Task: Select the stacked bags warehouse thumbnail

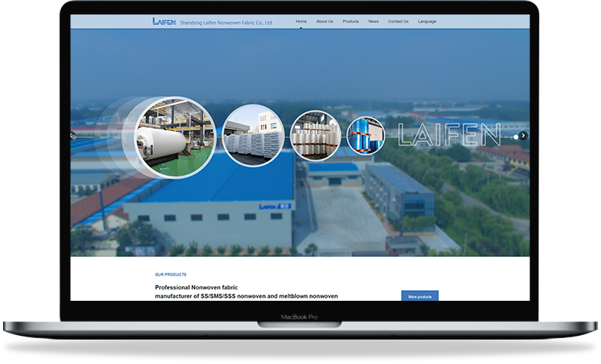Action: (254, 136)
